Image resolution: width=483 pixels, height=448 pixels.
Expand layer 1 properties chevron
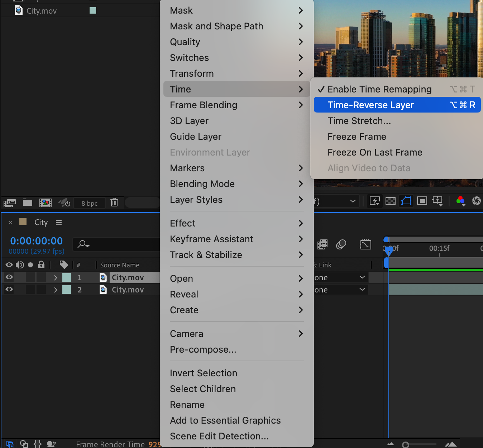(x=56, y=277)
